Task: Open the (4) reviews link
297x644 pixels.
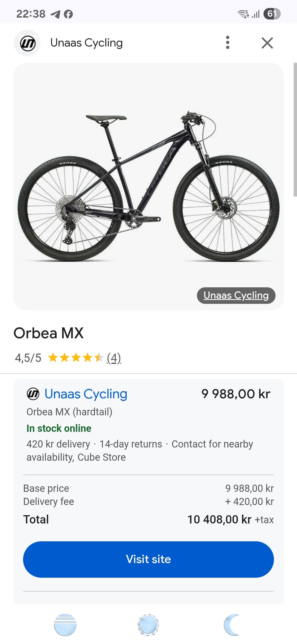Action: (114, 358)
